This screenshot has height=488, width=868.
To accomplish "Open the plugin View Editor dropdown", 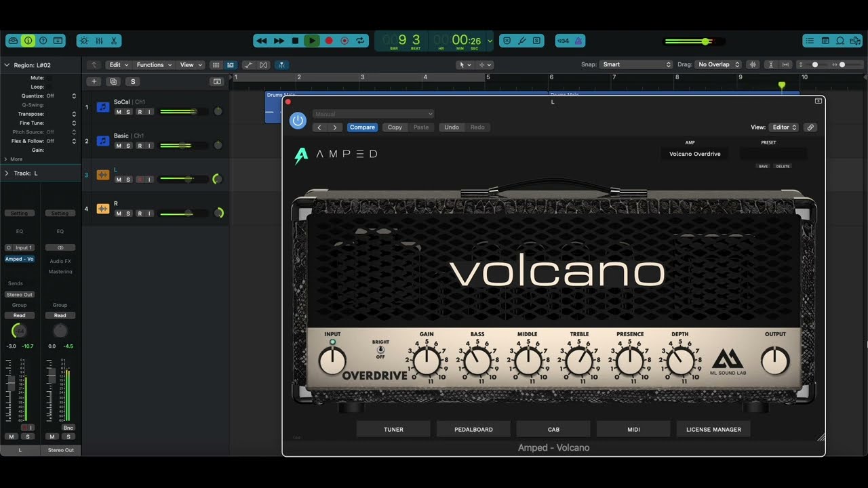I will [784, 127].
